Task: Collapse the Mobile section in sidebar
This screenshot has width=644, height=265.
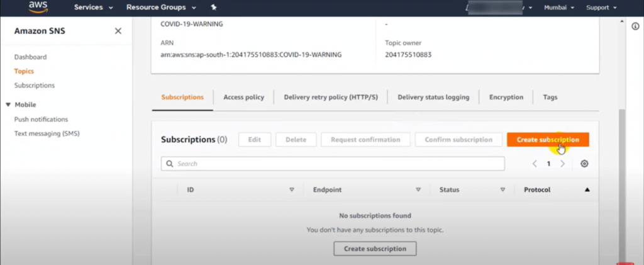Action: pos(8,104)
